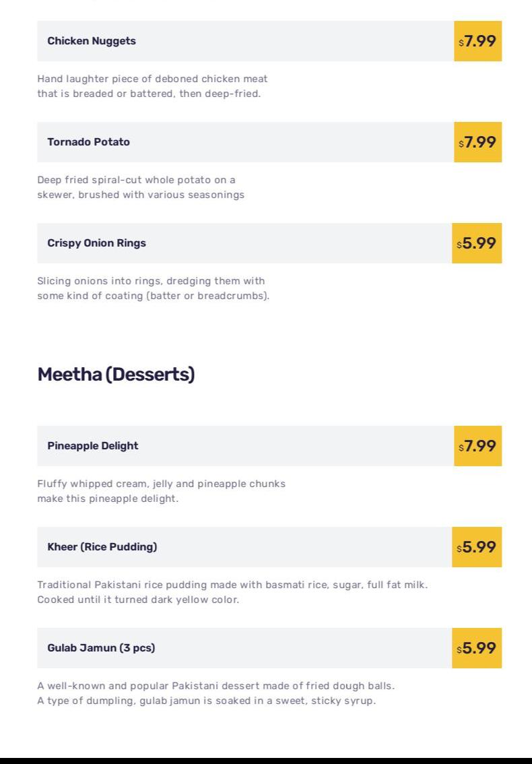Click the Chicken Nuggets description text

click(x=152, y=86)
